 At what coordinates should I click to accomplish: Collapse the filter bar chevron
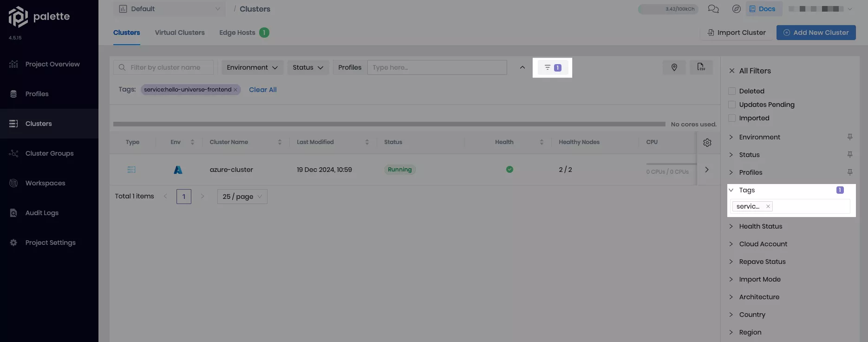click(x=522, y=68)
